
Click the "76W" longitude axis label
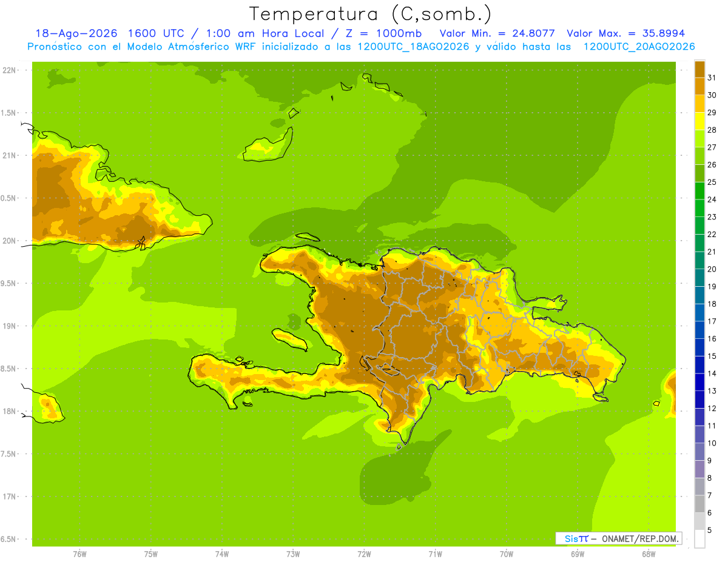point(79,554)
